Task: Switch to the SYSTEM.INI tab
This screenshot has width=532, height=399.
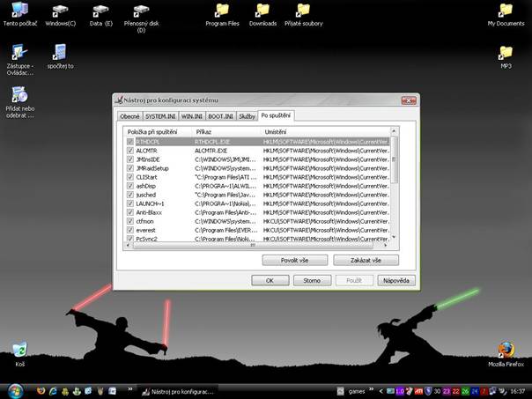Action: 160,116
